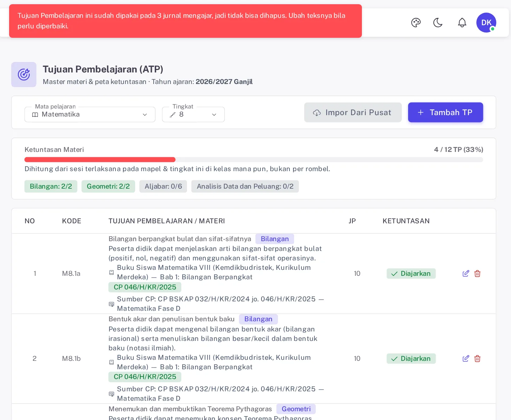This screenshot has height=420, width=511.
Task: Click the NO column header
Action: click(x=30, y=221)
